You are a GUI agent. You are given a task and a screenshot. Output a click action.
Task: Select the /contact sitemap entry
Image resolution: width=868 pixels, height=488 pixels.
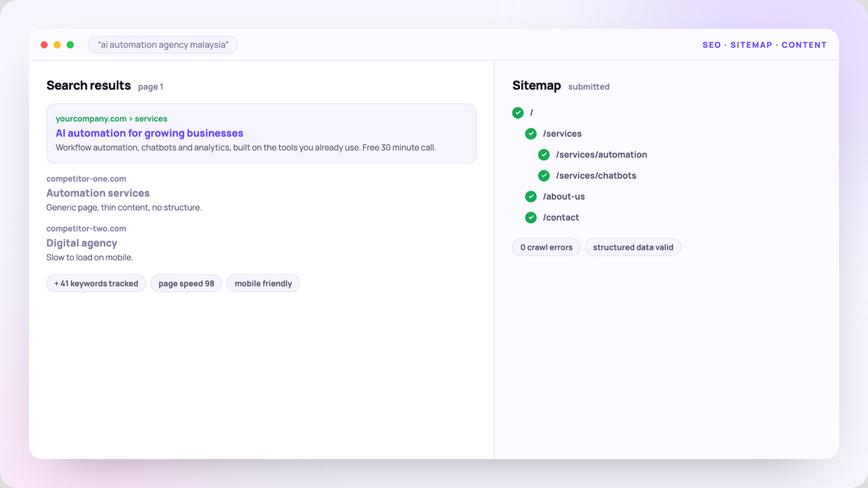pos(561,217)
